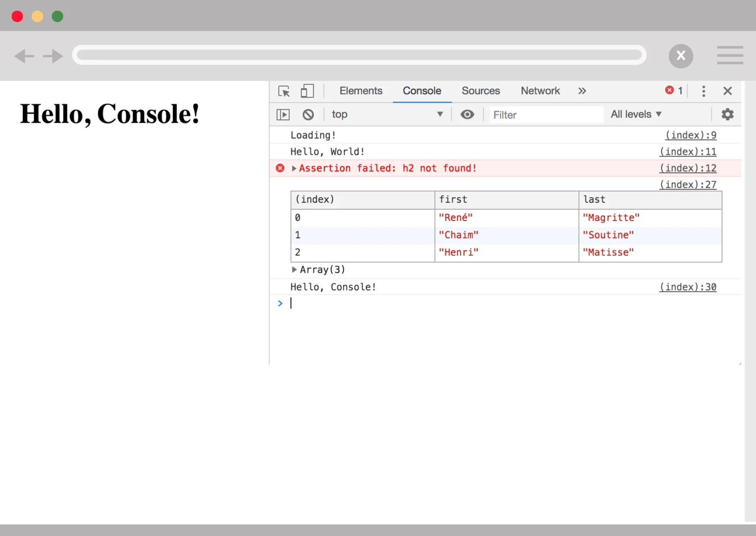Screen dimensions: 756x536
Task: Toggle the device toolbar icon
Action: click(x=307, y=91)
